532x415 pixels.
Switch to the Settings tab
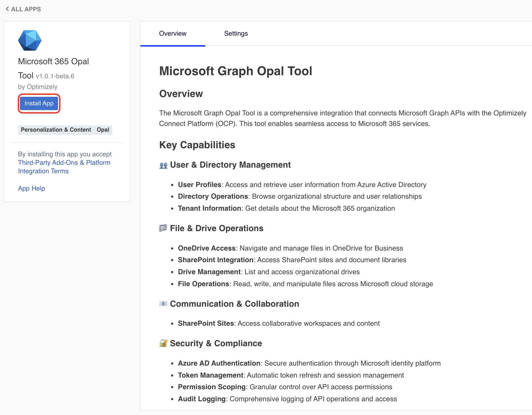[x=236, y=34]
